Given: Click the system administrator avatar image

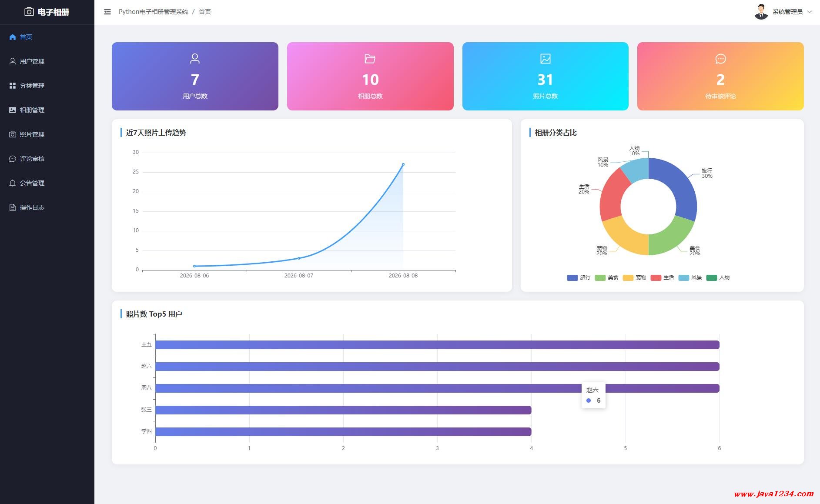Looking at the screenshot, I should [761, 12].
